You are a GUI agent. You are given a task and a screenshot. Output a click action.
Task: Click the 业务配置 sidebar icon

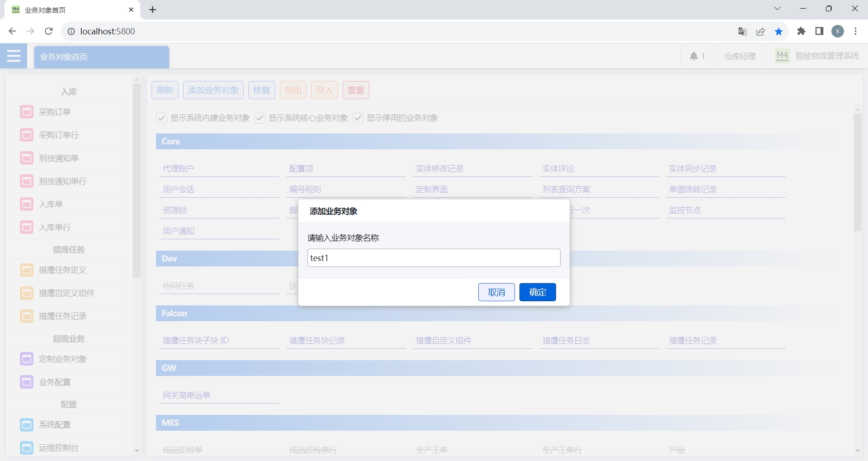pos(27,382)
